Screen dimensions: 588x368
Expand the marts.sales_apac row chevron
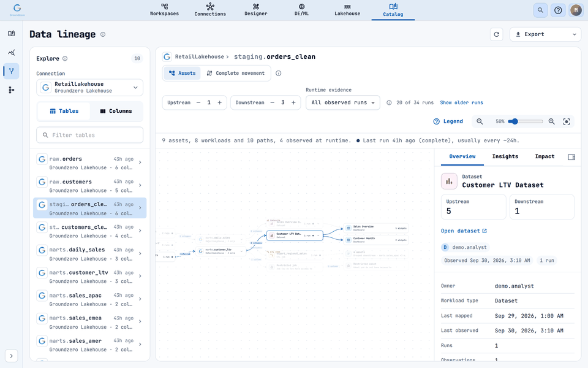[140, 299]
